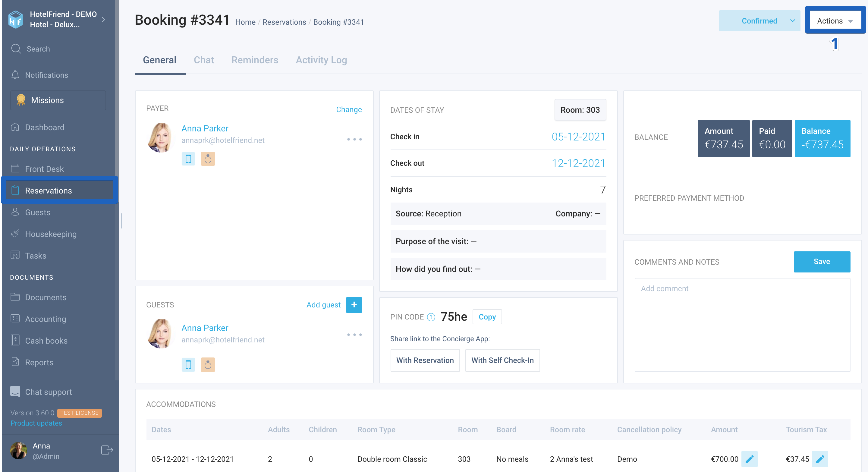Click check in date 05-12-2021

pos(579,137)
